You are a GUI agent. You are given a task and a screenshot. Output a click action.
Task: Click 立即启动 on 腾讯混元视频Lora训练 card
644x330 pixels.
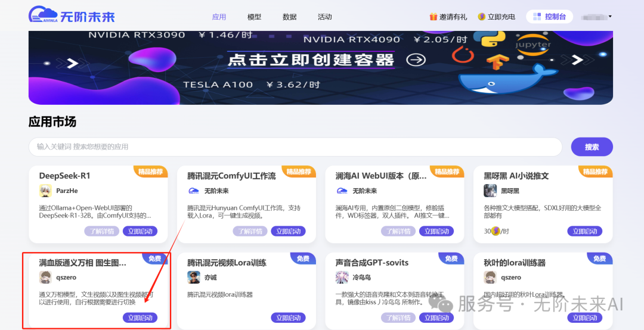pos(289,317)
